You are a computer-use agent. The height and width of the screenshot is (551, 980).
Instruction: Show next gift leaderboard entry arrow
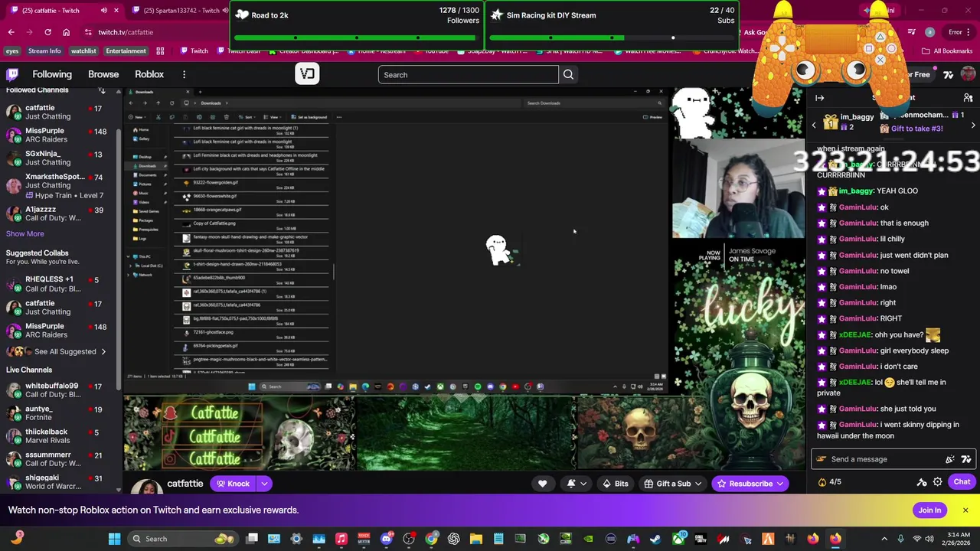click(x=973, y=125)
